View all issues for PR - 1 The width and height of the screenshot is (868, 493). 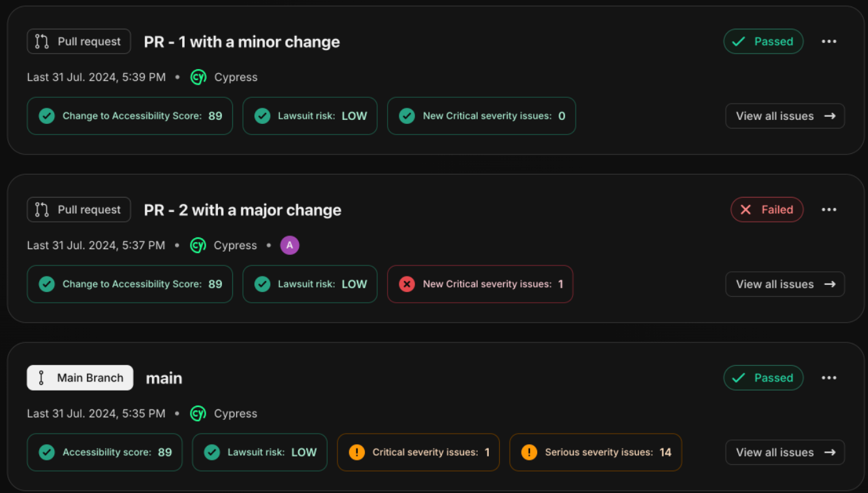click(x=785, y=116)
